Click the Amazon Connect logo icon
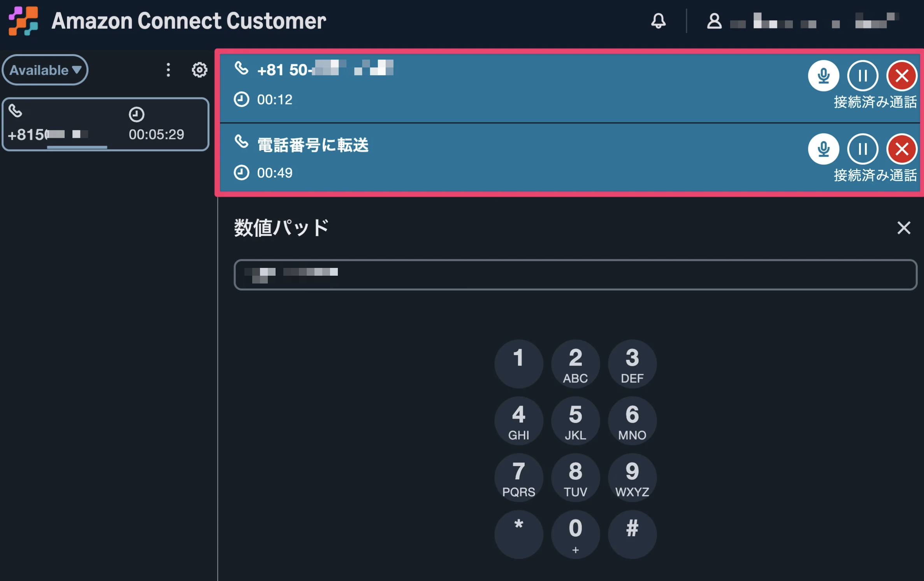Image resolution: width=924 pixels, height=581 pixels. 23,21
